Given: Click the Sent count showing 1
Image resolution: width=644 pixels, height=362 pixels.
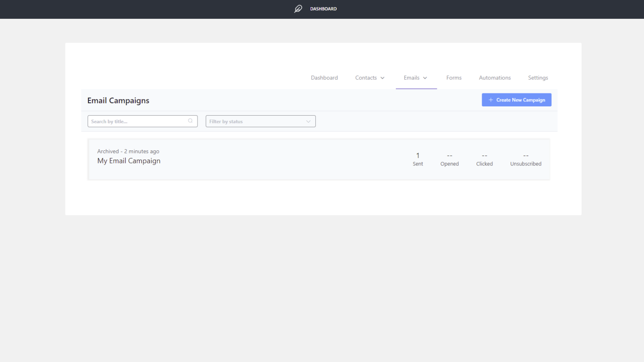Looking at the screenshot, I should [418, 158].
